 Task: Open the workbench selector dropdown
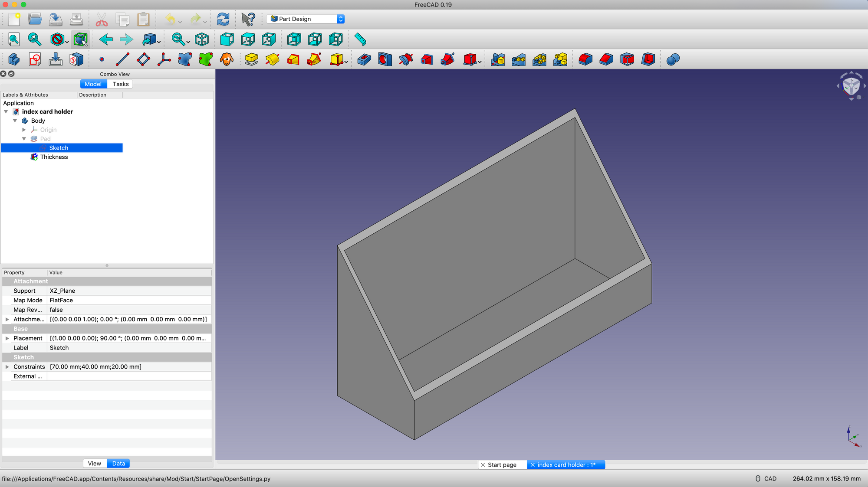[x=341, y=19]
